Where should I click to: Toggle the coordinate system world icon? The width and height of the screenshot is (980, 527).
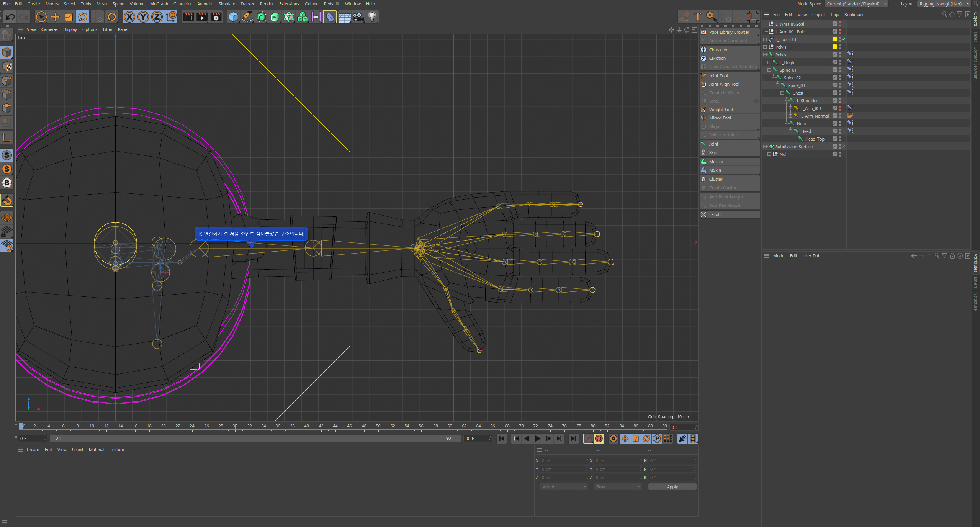[x=171, y=17]
